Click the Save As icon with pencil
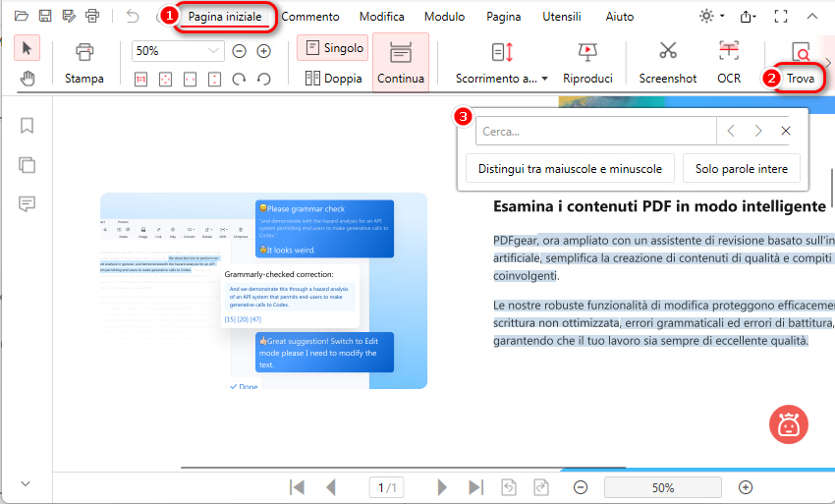 pos(69,16)
